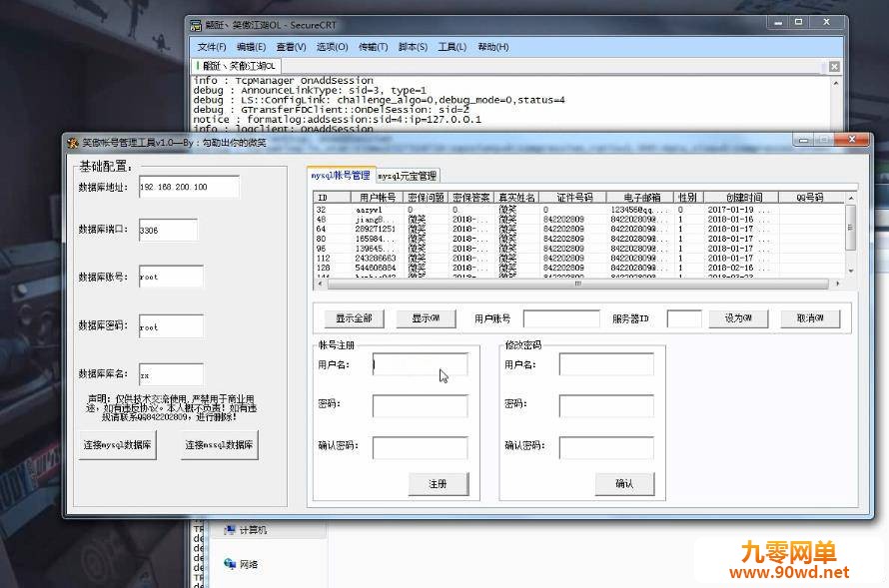Open the 选项(O) menu in SecureCRT
889x588 pixels.
(x=333, y=47)
